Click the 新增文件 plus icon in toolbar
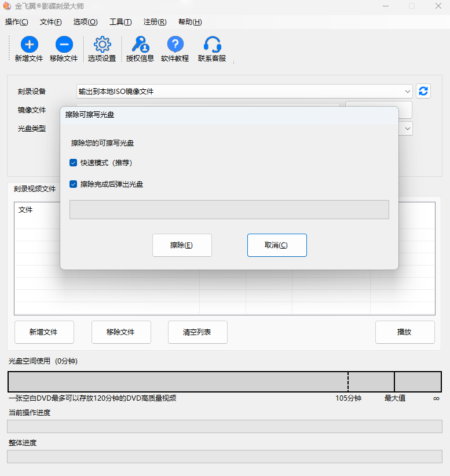Image resolution: width=450 pixels, height=476 pixels. [x=29, y=45]
